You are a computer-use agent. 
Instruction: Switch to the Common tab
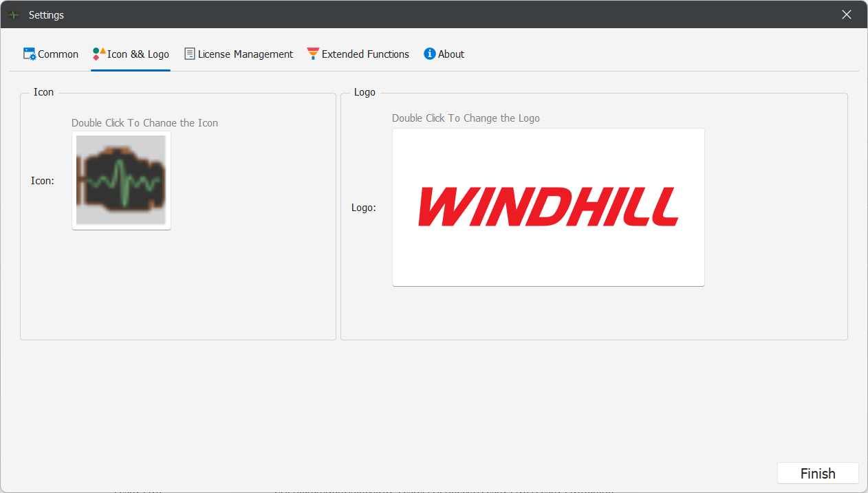click(51, 54)
